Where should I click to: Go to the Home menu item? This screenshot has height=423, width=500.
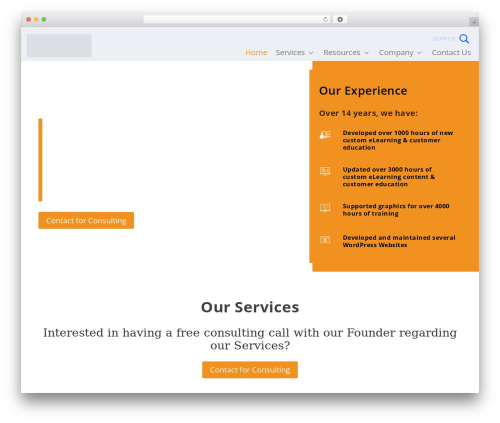256,53
